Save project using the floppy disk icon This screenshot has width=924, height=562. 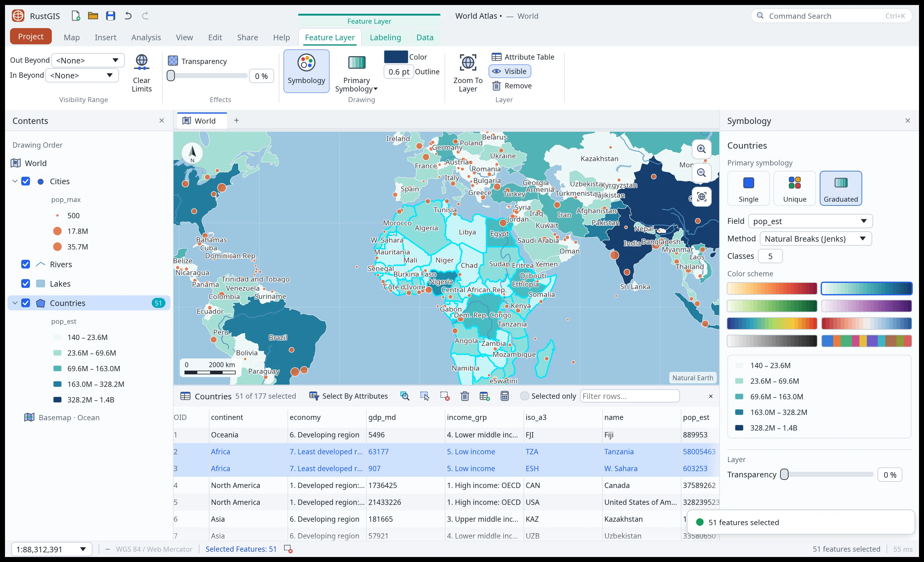tap(110, 16)
